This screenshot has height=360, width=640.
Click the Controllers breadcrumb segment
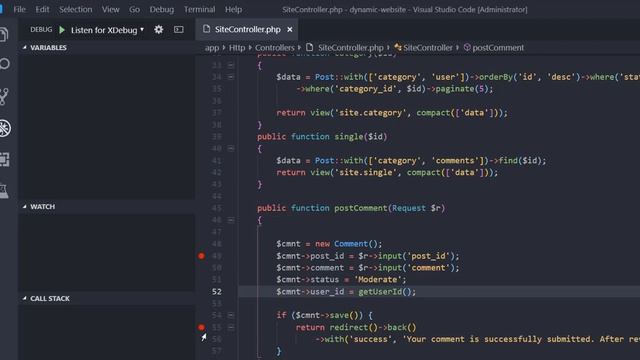275,48
